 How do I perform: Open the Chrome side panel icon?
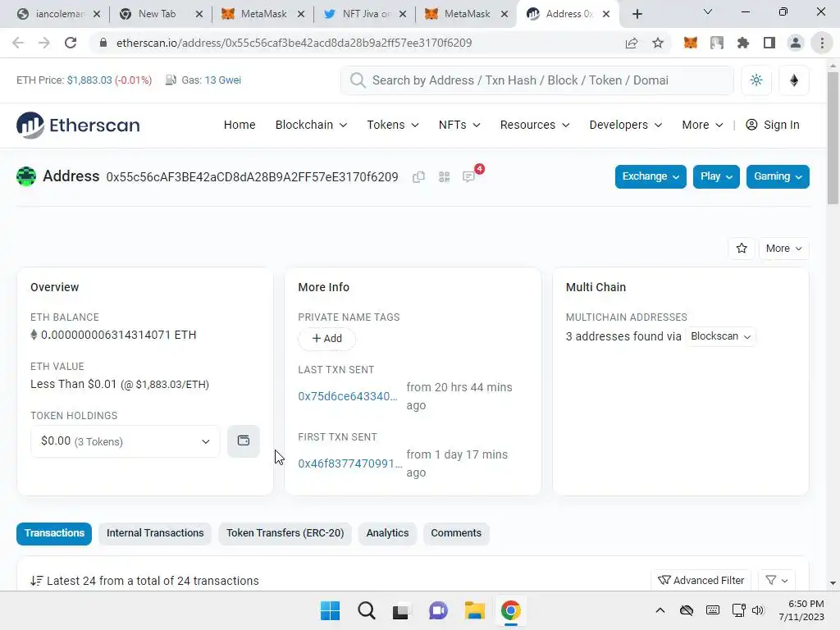point(769,43)
